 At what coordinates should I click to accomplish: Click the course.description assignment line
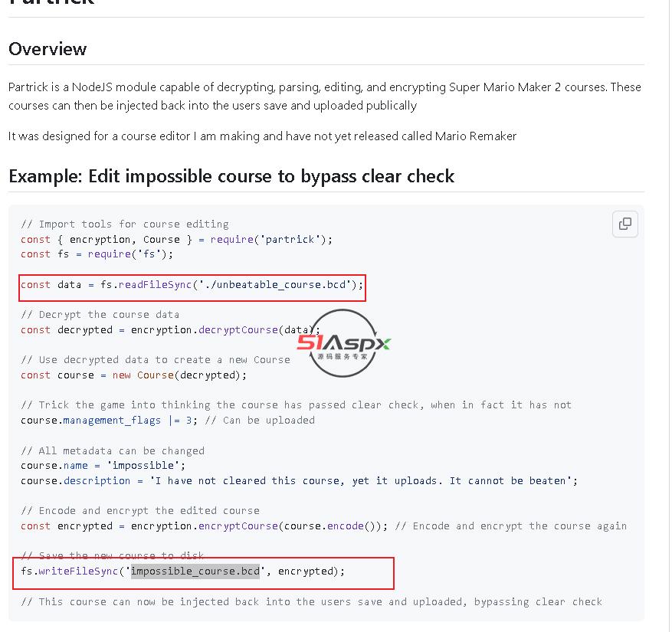click(299, 481)
